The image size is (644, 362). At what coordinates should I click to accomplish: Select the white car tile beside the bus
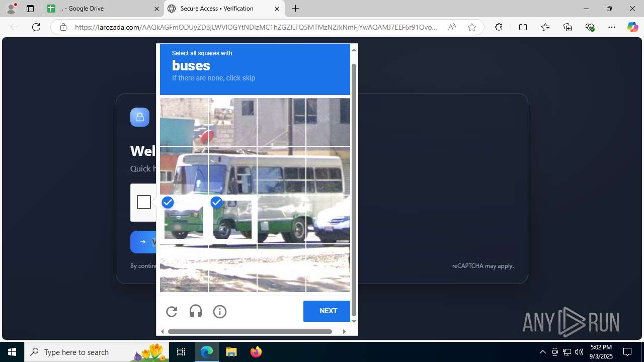(x=328, y=220)
